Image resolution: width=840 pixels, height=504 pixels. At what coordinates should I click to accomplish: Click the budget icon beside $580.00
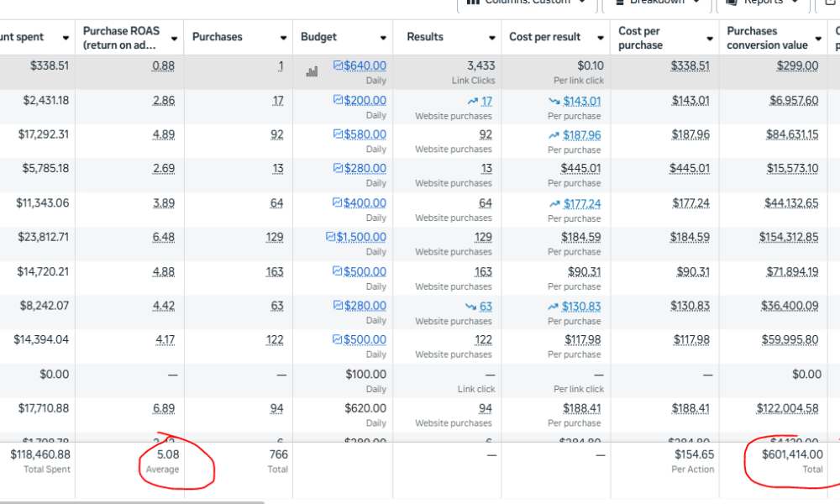[338, 134]
